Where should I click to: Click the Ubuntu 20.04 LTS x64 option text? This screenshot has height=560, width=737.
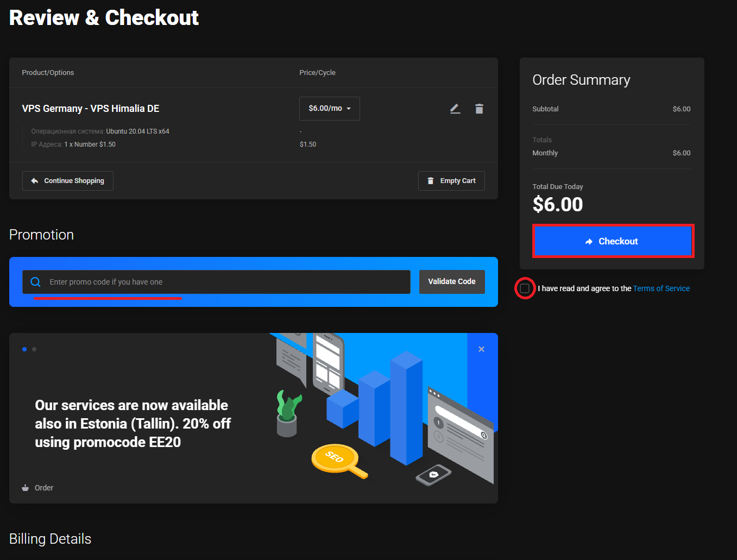pos(138,131)
